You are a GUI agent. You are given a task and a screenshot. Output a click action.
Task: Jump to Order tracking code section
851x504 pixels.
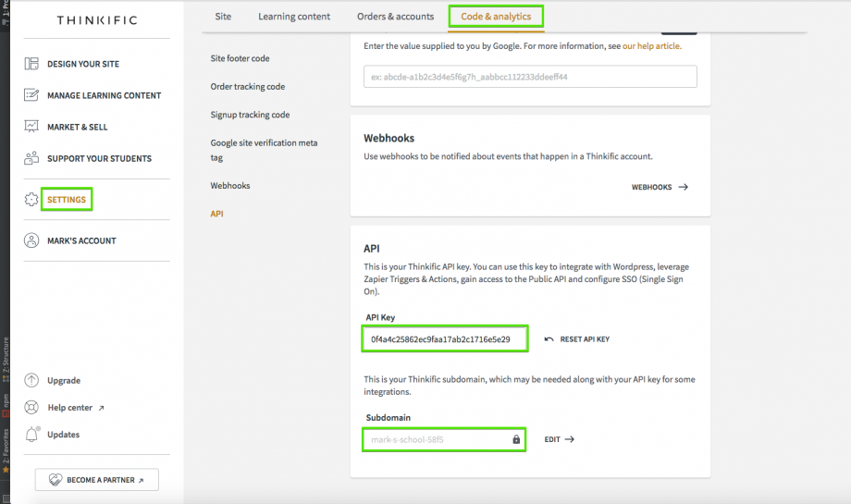tap(248, 86)
